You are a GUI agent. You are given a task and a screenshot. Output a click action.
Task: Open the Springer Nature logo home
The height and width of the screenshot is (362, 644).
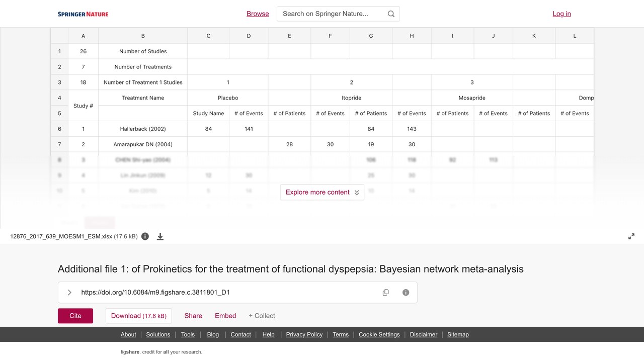[83, 14]
